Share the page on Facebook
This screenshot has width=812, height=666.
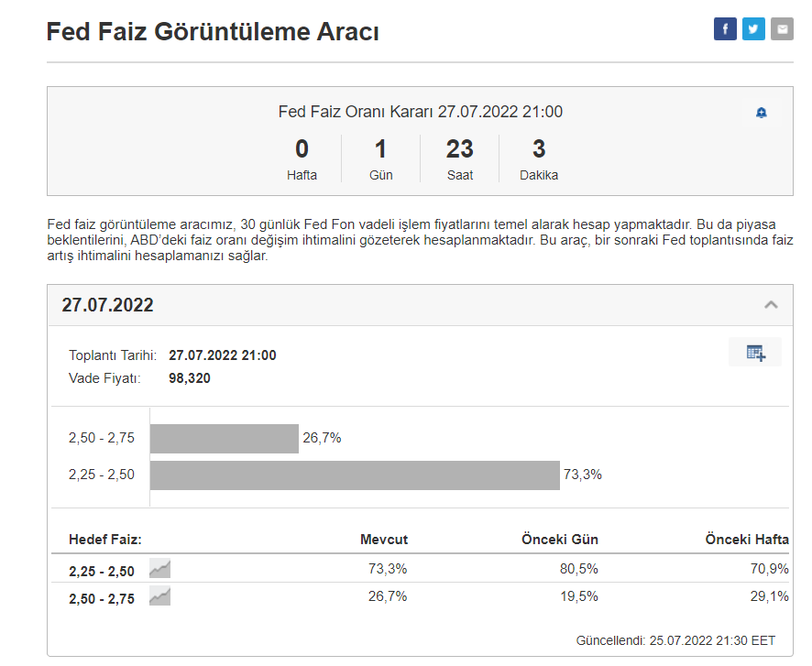(x=725, y=29)
